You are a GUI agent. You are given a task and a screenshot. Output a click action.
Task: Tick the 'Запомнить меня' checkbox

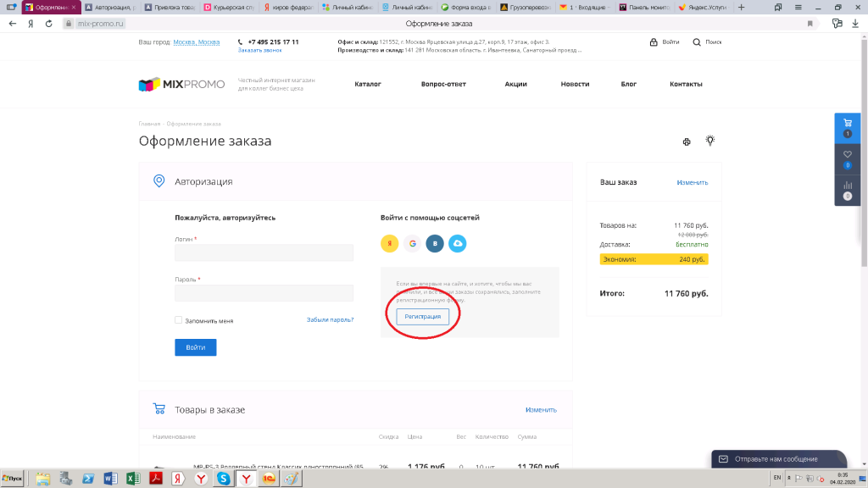(x=179, y=320)
